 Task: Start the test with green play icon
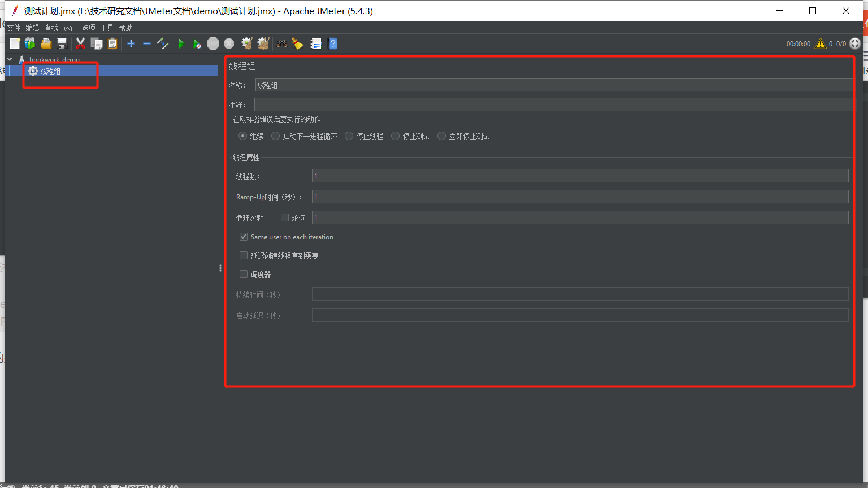(x=181, y=43)
